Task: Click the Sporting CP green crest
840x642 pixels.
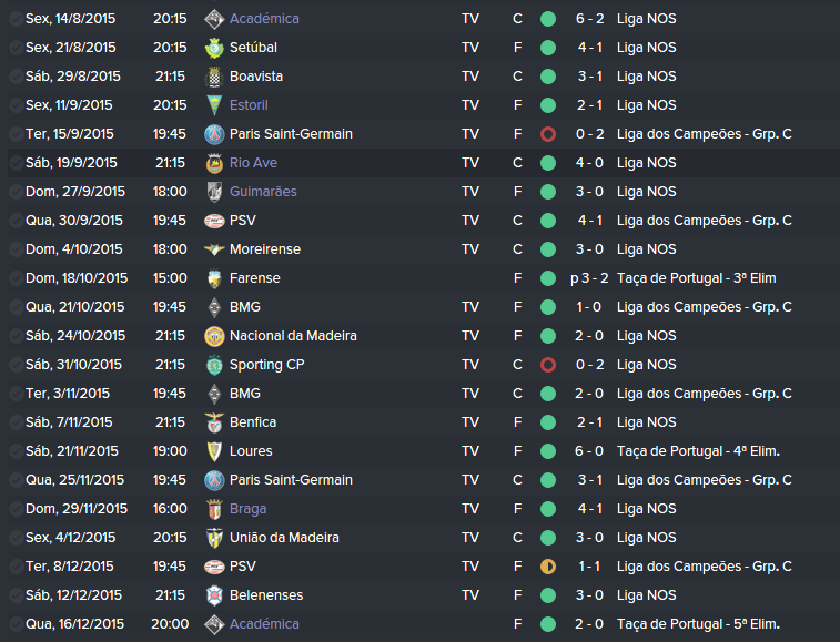Action: click(214, 365)
